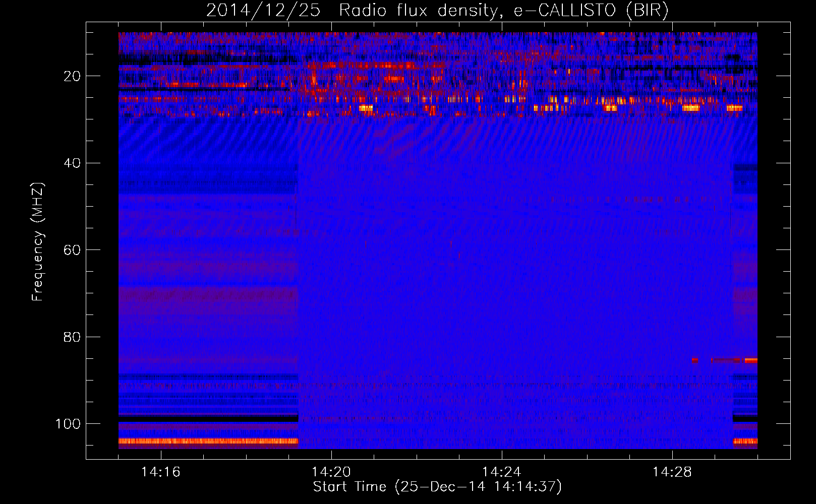Viewport: 816px width, 504px height.
Task: Click the plot title '2014/12/25 Radio flux density, e-CALLISTO (BIR)'
Action: tap(437, 11)
